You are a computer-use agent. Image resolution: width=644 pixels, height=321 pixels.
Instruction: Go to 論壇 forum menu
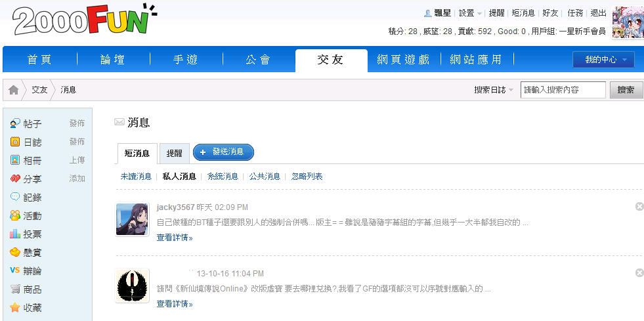[113, 60]
